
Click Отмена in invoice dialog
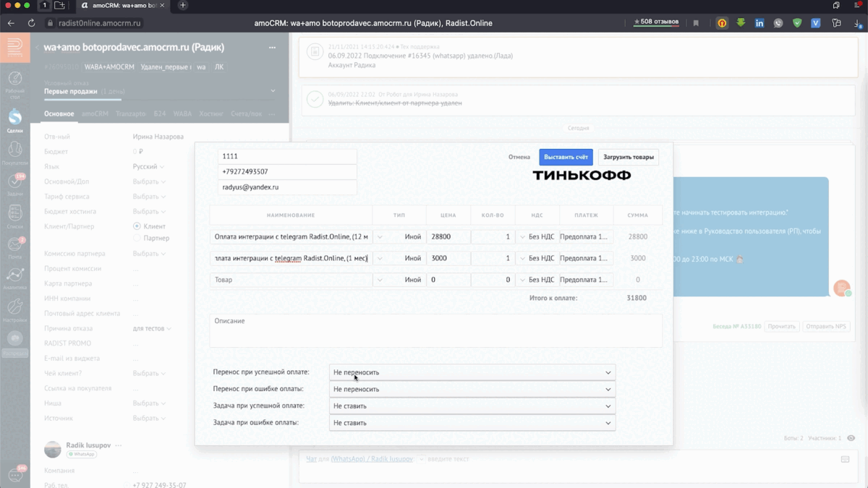519,157
